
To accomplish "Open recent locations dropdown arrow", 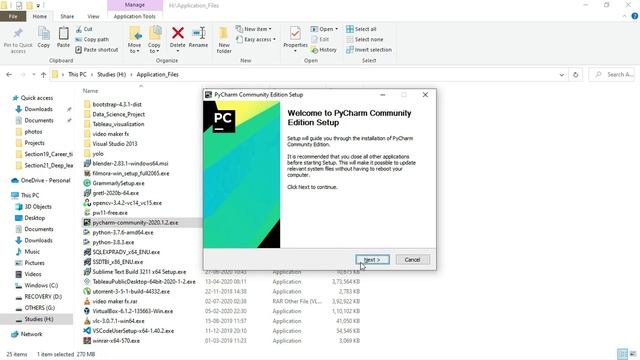I will tap(33, 75).
